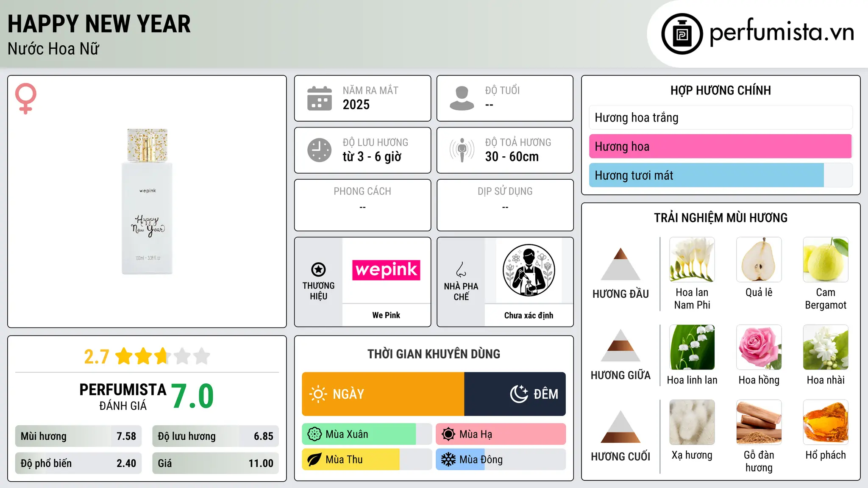Click the star badge icon above Thương hiệu
The image size is (868, 488).
pyautogui.click(x=318, y=269)
